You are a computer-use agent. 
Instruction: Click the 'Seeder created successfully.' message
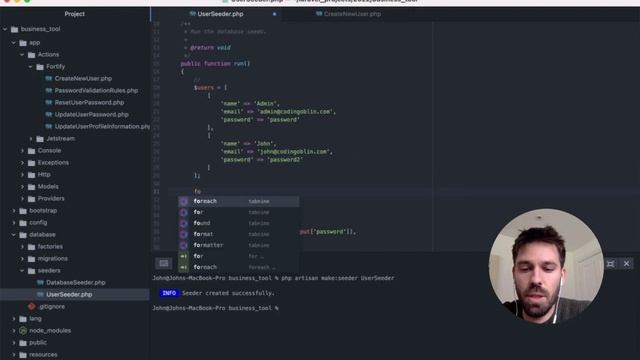click(228, 293)
